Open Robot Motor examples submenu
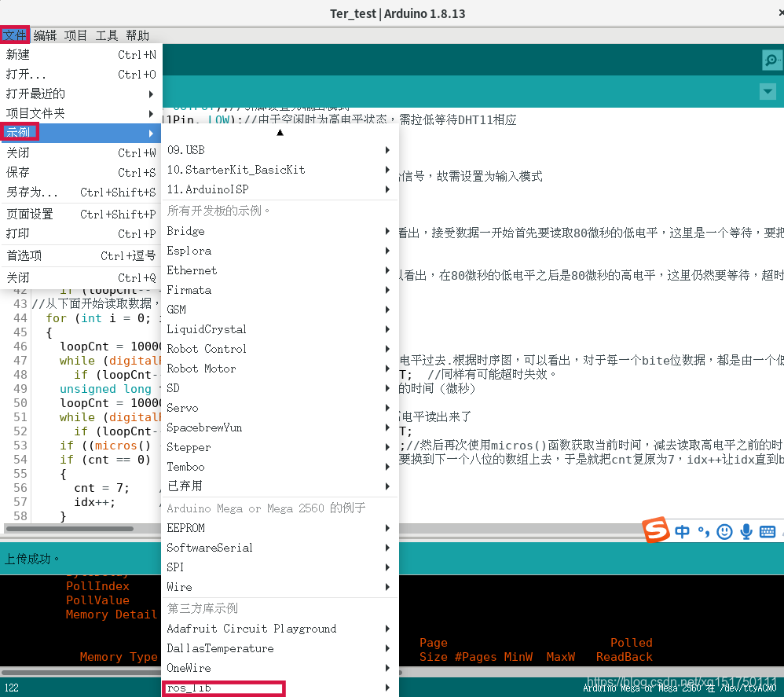 pyautogui.click(x=280, y=369)
